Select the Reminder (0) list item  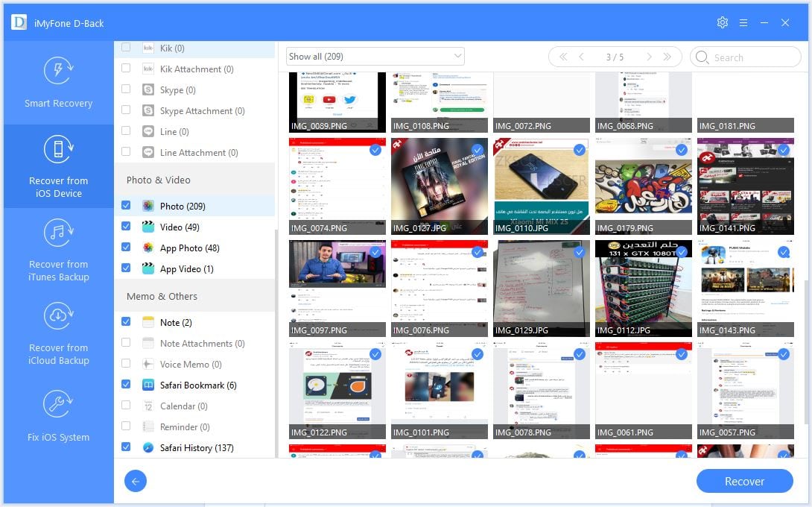pos(194,426)
